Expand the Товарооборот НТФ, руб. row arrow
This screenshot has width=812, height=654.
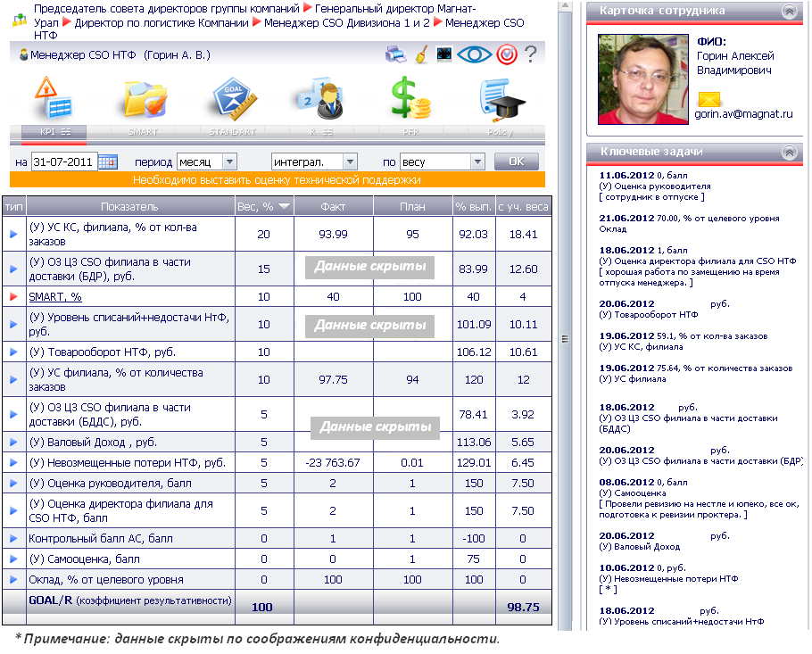pyautogui.click(x=14, y=352)
